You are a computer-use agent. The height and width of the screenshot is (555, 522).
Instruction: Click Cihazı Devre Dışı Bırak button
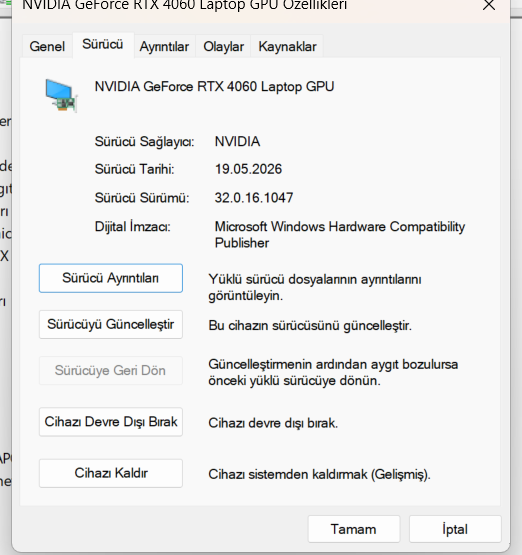click(111, 422)
